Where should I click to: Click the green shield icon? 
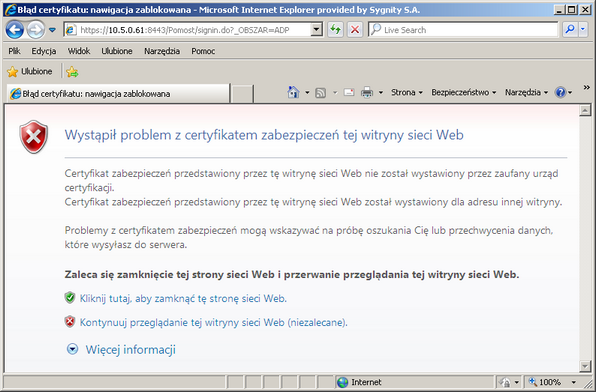pos(70,298)
